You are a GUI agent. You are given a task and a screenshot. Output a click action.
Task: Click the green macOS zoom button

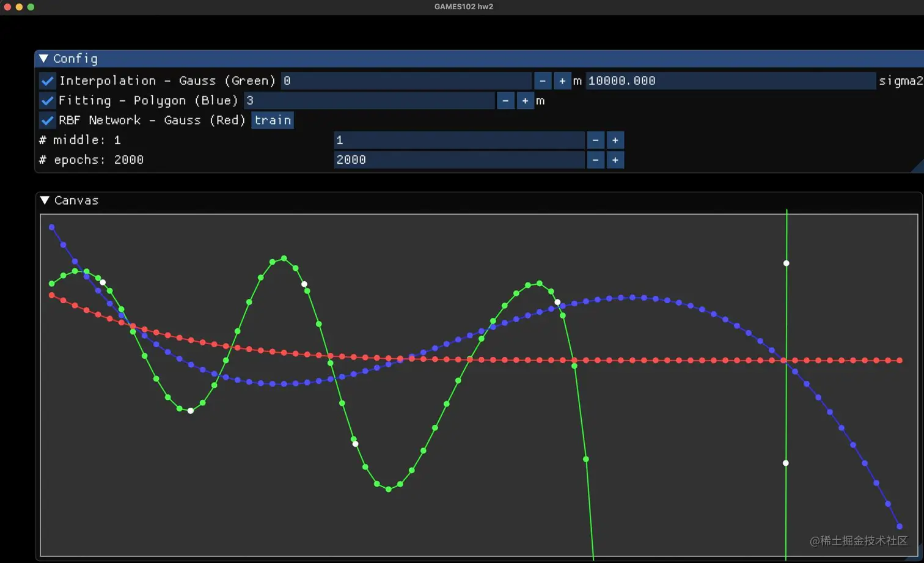31,7
